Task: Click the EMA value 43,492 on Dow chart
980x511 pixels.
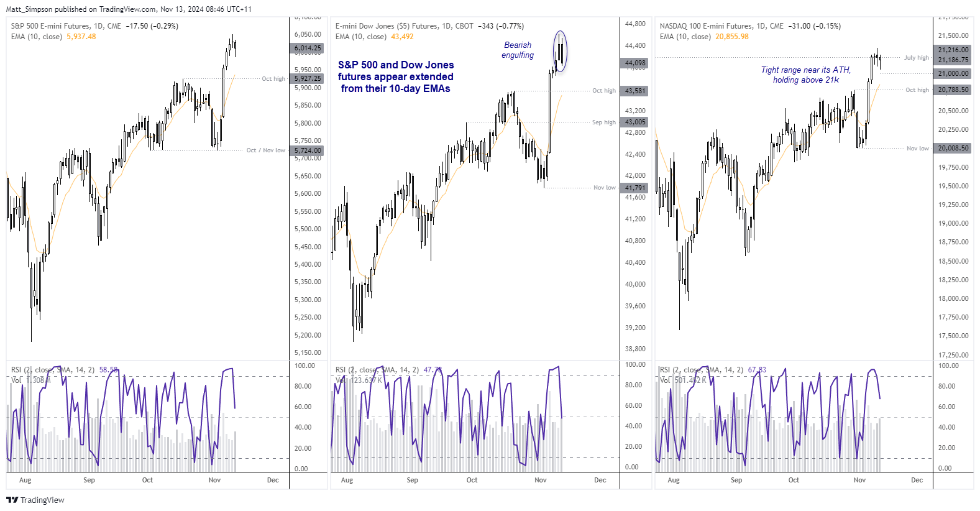Action: tap(402, 37)
